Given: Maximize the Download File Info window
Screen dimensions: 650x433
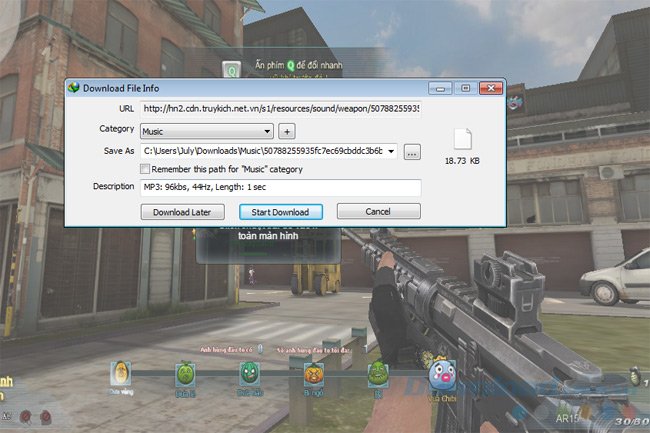Looking at the screenshot, I should point(465,88).
